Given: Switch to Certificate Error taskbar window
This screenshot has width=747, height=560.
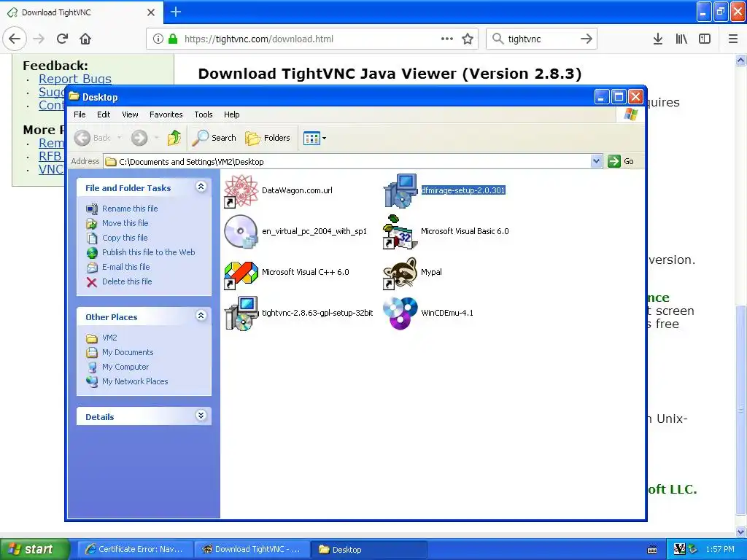Looking at the screenshot, I should pos(134,550).
